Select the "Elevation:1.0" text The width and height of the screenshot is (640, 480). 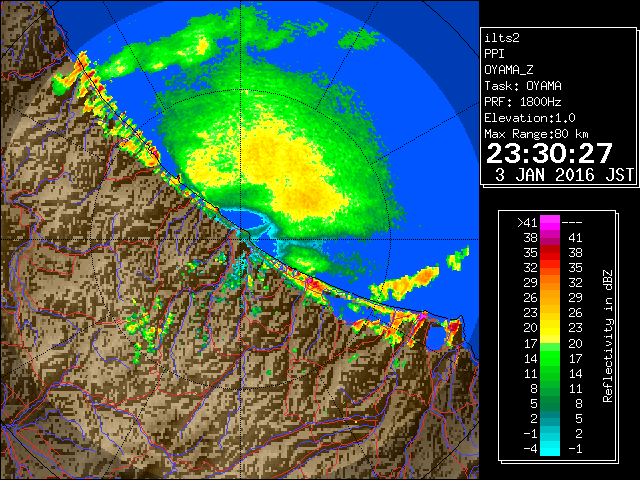[x=530, y=118]
